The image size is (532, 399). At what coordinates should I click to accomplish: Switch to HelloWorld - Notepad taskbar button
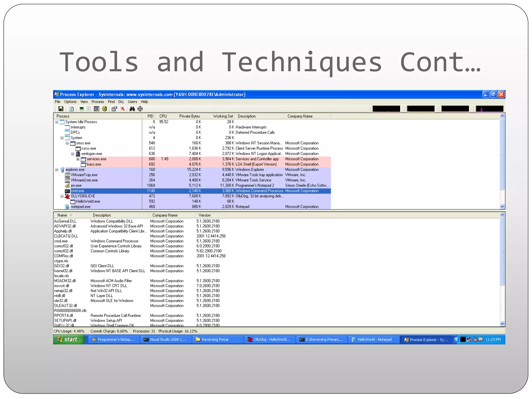pos(374,340)
